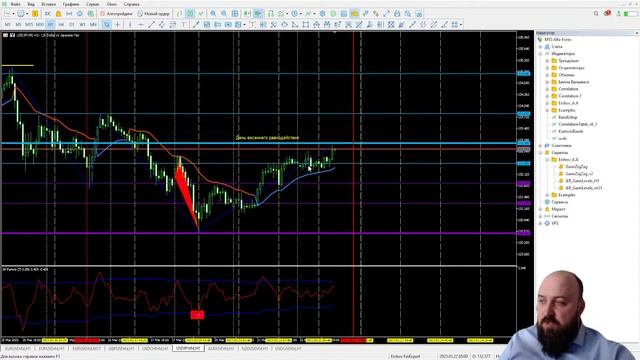
Task: Open the search magnifier in top right
Action: coord(596,13)
